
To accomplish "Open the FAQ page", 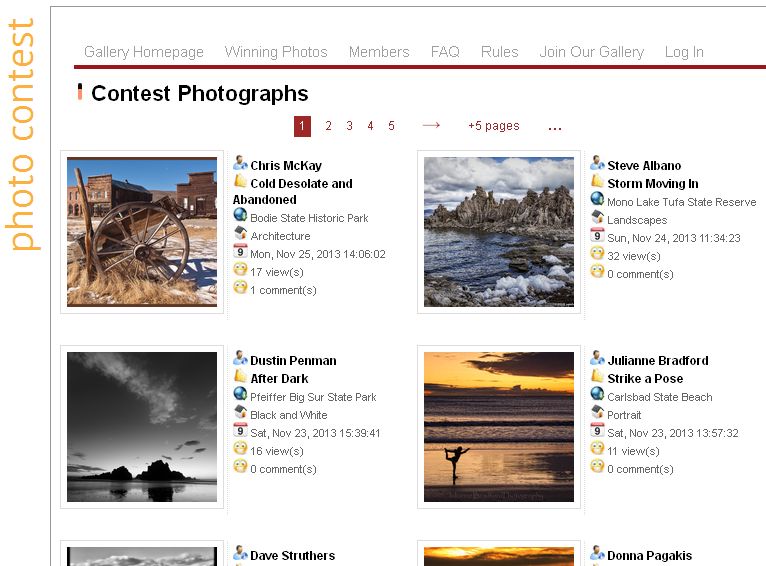I will point(445,52).
